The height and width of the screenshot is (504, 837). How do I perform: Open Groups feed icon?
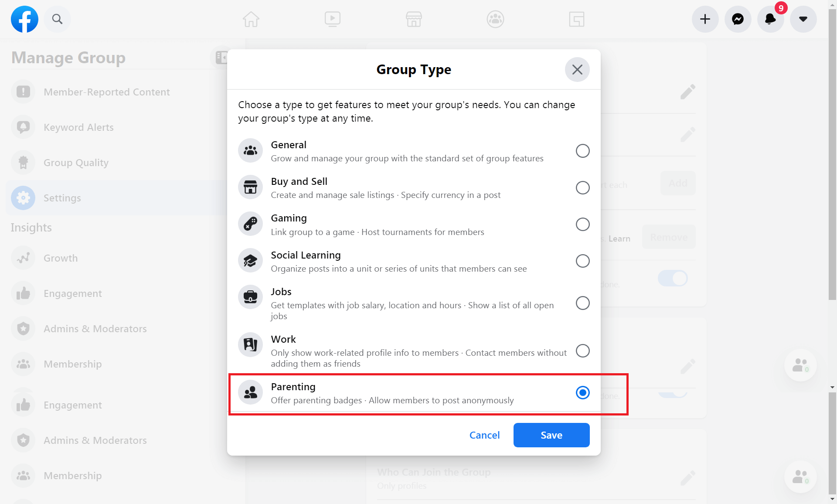point(495,19)
